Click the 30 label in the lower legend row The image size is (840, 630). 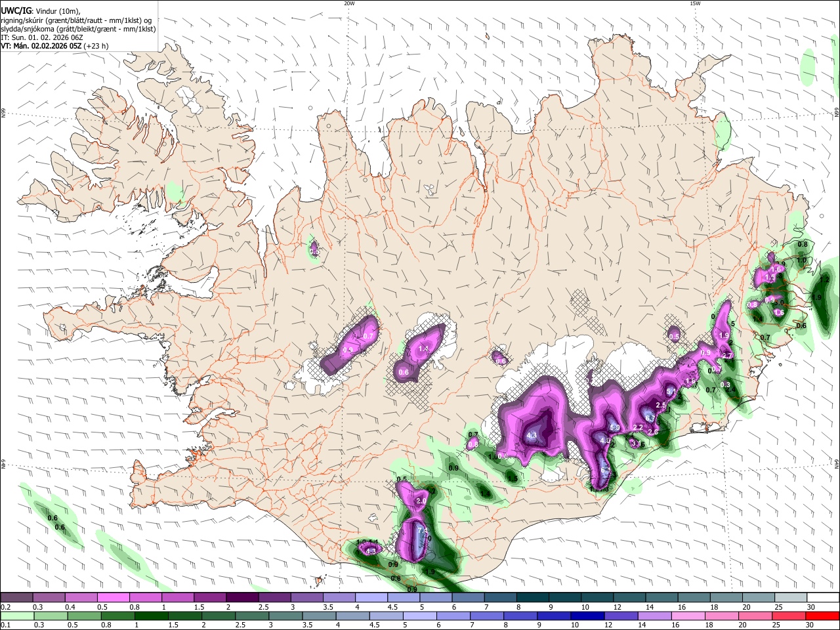[811, 625]
